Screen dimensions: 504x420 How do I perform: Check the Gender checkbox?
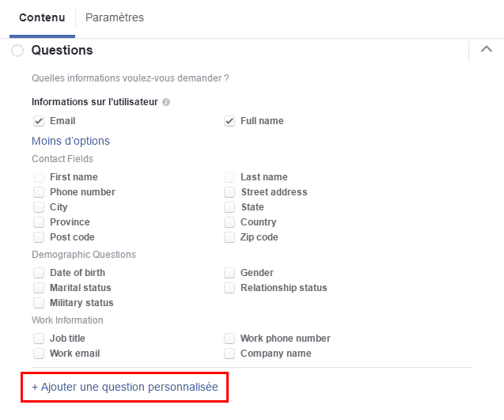tap(229, 273)
